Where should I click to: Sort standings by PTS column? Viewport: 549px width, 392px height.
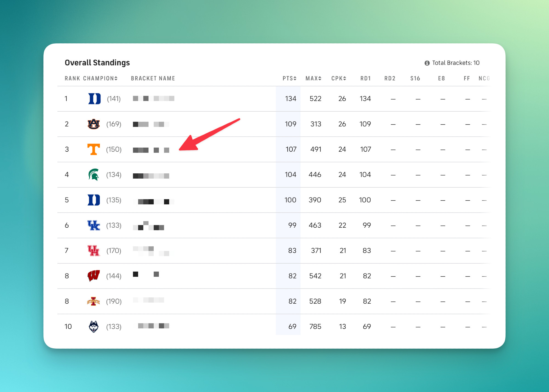tap(290, 78)
